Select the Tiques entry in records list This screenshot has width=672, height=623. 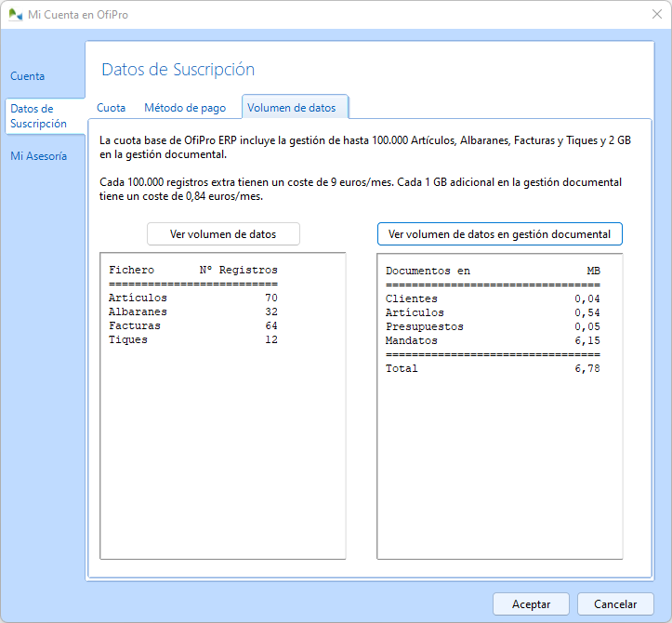tap(192, 340)
